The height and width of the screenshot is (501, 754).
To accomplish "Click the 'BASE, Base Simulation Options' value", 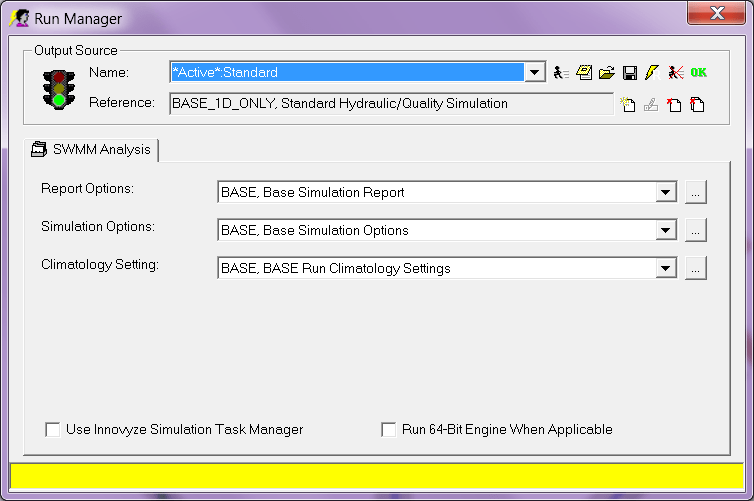I will (x=314, y=230).
